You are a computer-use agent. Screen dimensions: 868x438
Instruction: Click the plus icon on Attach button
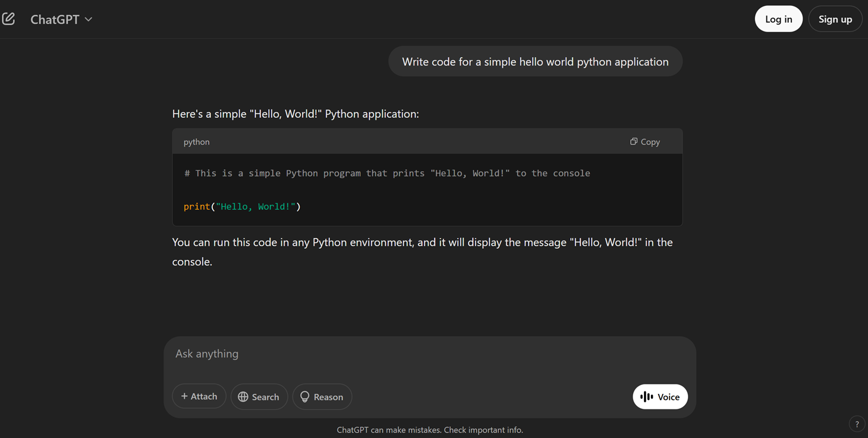coord(185,396)
